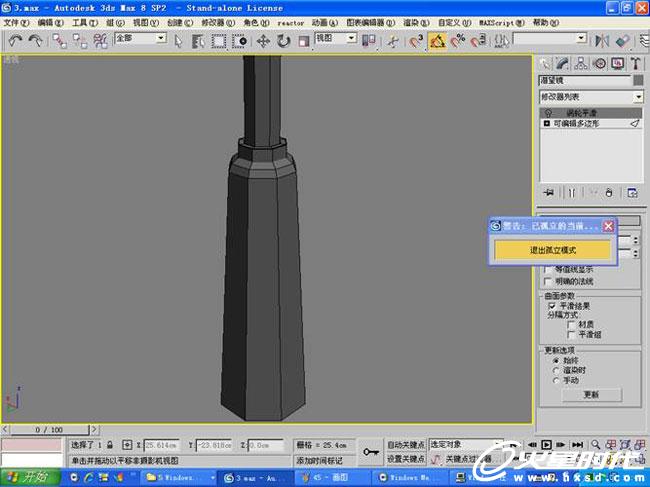Toggle the 3D Snaps magnet icon
Screen dimensions: 650x487
(x=416, y=41)
